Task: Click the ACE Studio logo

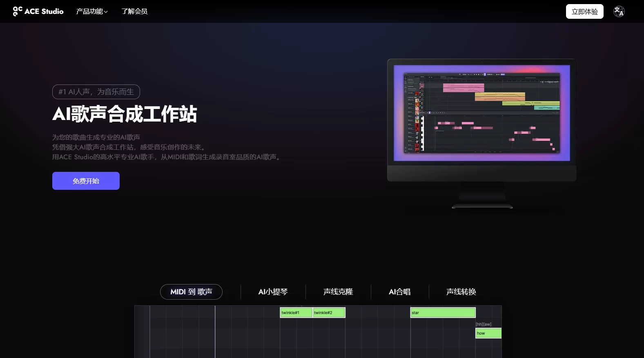Action: coord(38,11)
